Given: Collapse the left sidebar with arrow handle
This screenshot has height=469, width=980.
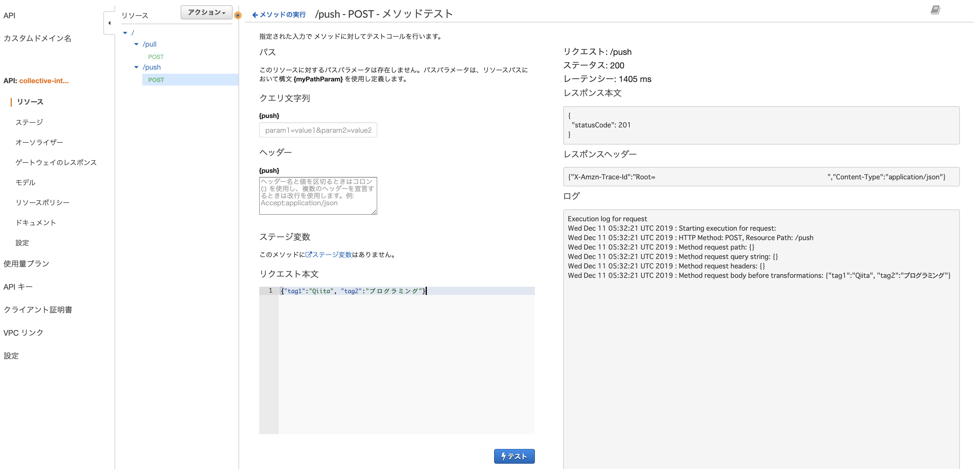Looking at the screenshot, I should (110, 23).
